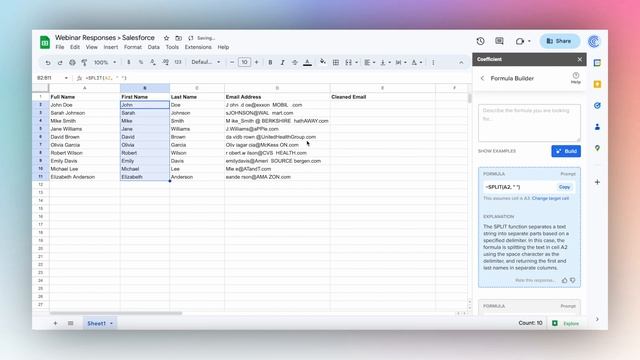Screen dimensions: 640x360
Task: Open Formula Builder Help
Action: click(576, 78)
